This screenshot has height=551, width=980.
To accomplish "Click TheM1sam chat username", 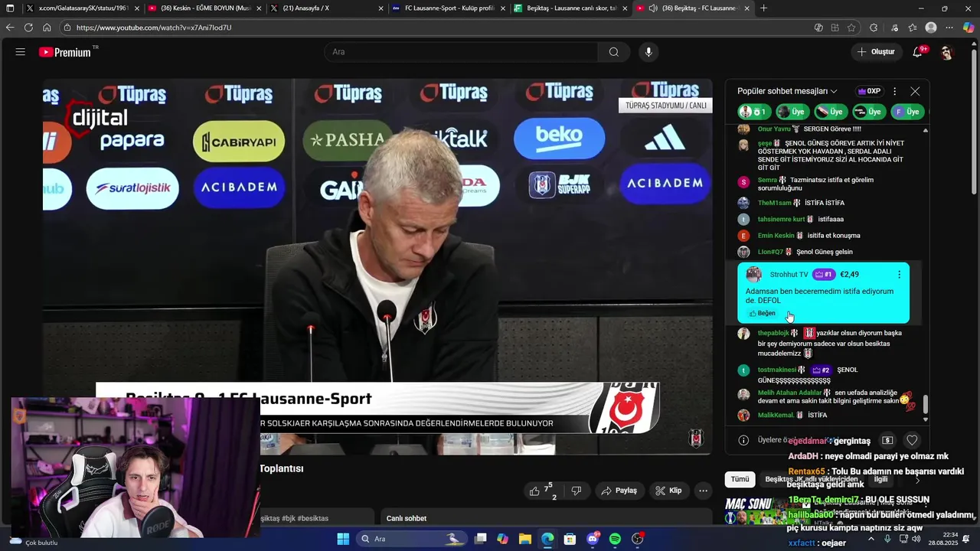I will tap(775, 203).
